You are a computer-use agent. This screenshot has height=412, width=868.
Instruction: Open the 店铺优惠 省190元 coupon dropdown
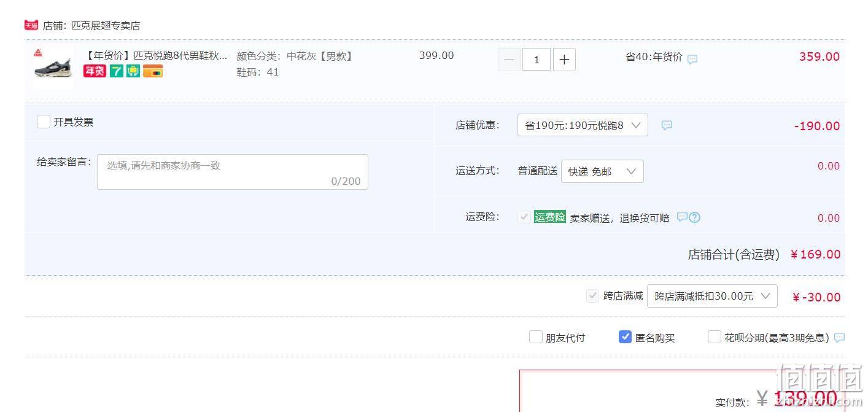583,125
